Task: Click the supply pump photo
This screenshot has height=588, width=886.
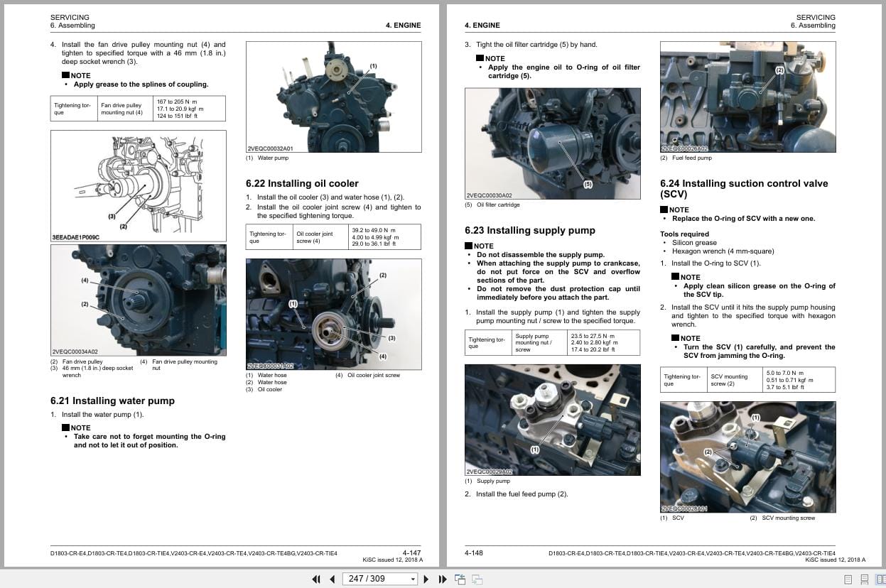Action: [552, 420]
